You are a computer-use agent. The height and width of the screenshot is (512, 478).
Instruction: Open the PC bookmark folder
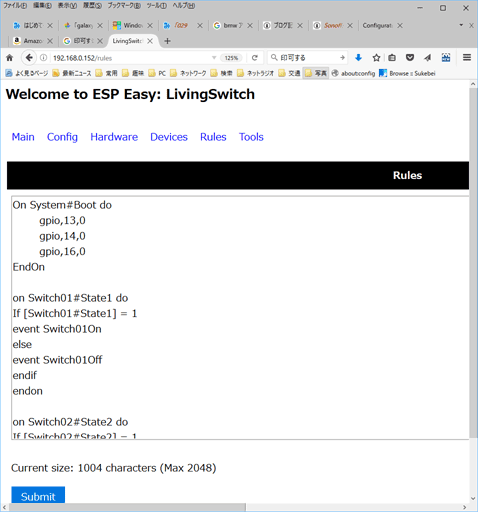(157, 73)
